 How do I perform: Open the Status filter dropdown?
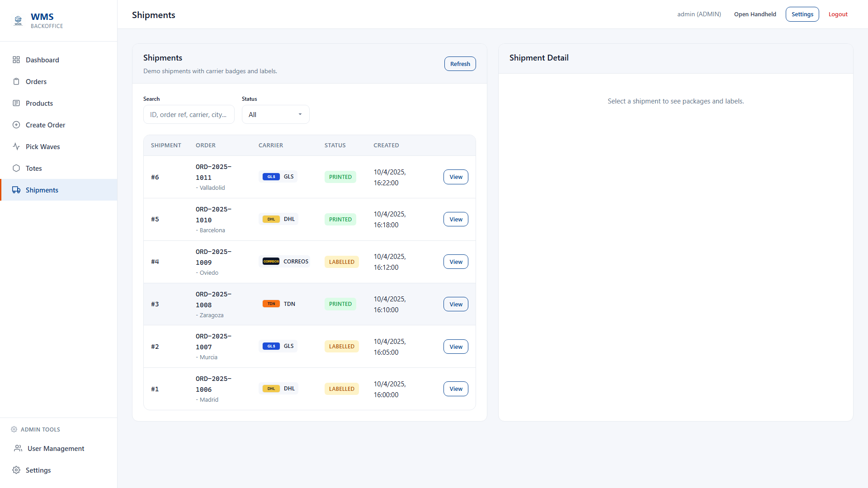[x=275, y=114]
